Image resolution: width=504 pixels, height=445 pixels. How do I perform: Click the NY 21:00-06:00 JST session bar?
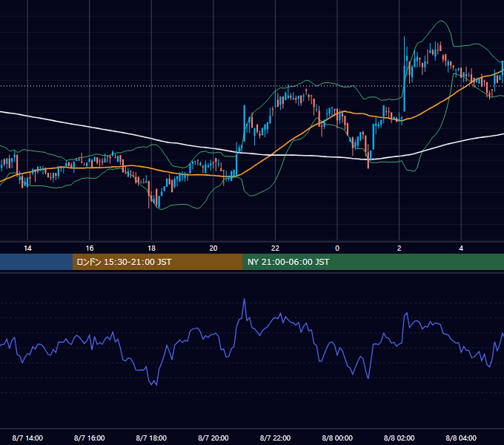[x=373, y=262]
